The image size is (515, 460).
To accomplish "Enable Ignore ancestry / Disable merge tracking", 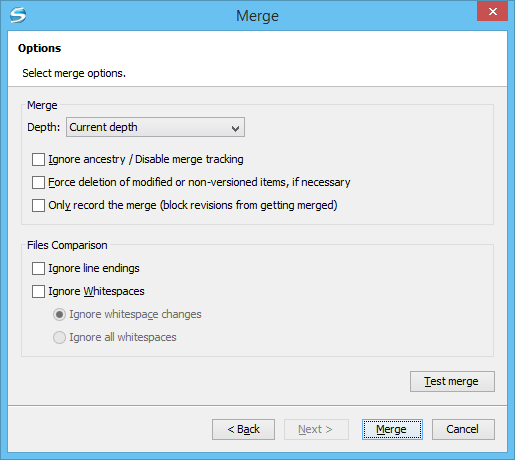I will (38, 159).
